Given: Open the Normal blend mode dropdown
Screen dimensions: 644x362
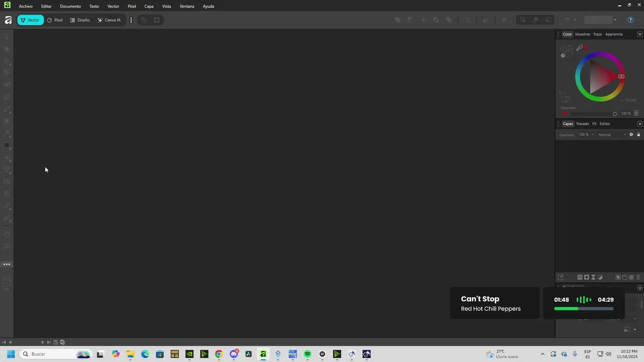Looking at the screenshot, I should coord(612,135).
